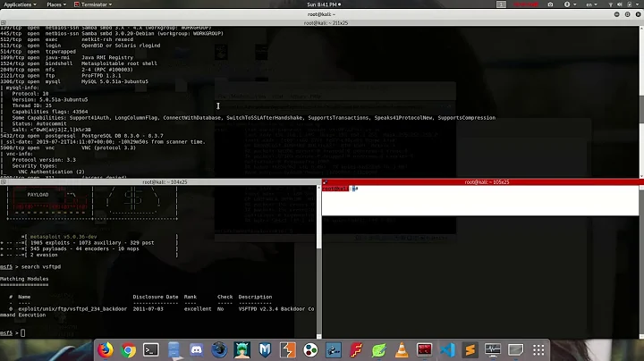Click the 'excellent' rank value
The width and height of the screenshot is (644, 361).
click(198, 309)
